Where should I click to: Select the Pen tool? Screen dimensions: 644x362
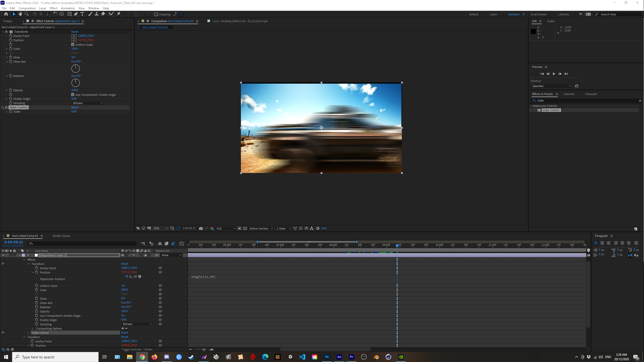76,14
